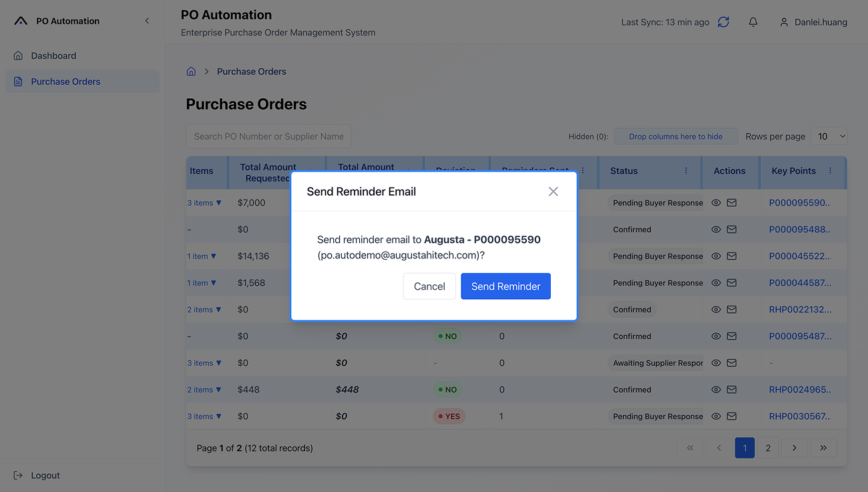Select Purchase Orders in the sidebar
The height and width of the screenshot is (492, 868).
click(x=65, y=80)
